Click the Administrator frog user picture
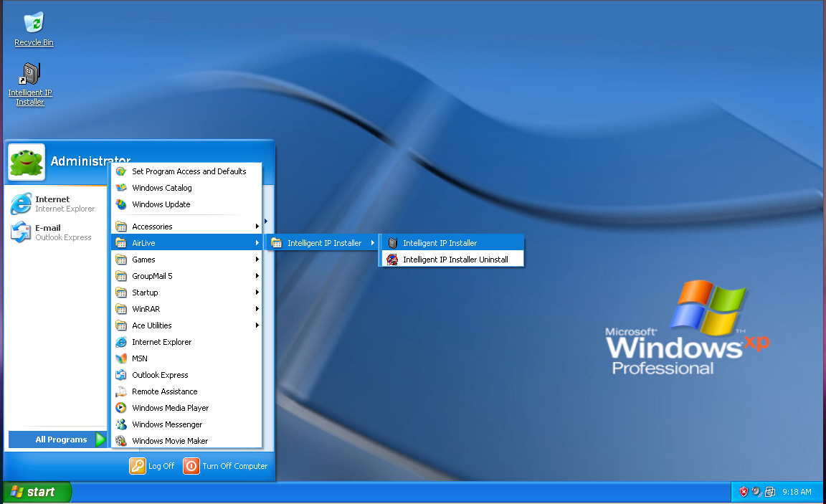The height and width of the screenshot is (504, 826). (27, 162)
